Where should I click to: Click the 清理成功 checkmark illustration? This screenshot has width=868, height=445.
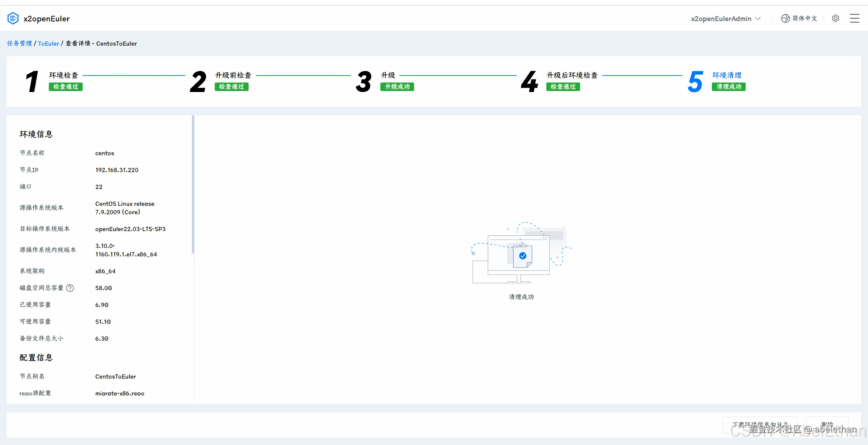pyautogui.click(x=522, y=255)
